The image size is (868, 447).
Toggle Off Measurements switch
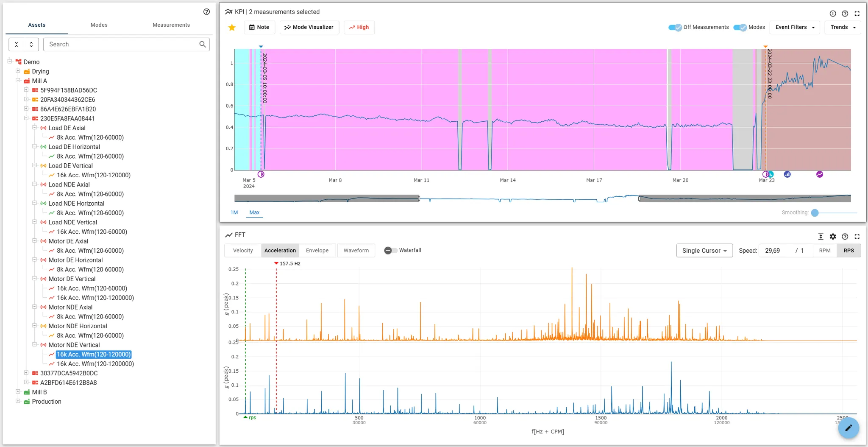[x=675, y=28]
